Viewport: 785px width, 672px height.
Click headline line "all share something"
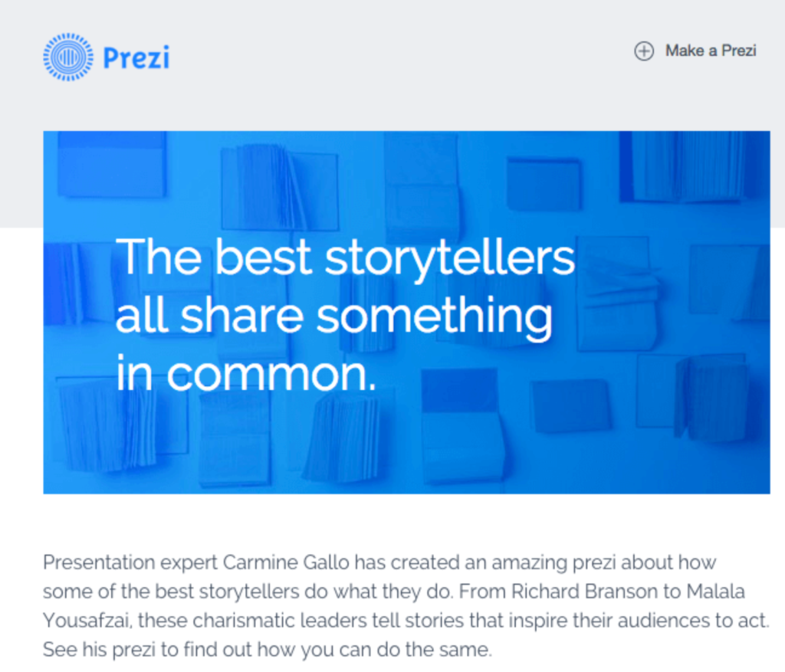click(x=333, y=315)
